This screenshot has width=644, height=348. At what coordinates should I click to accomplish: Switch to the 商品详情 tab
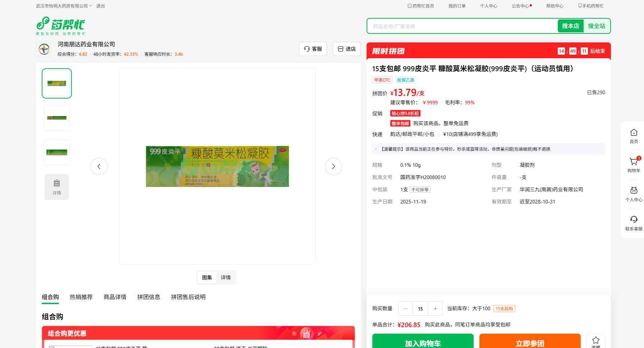point(115,297)
